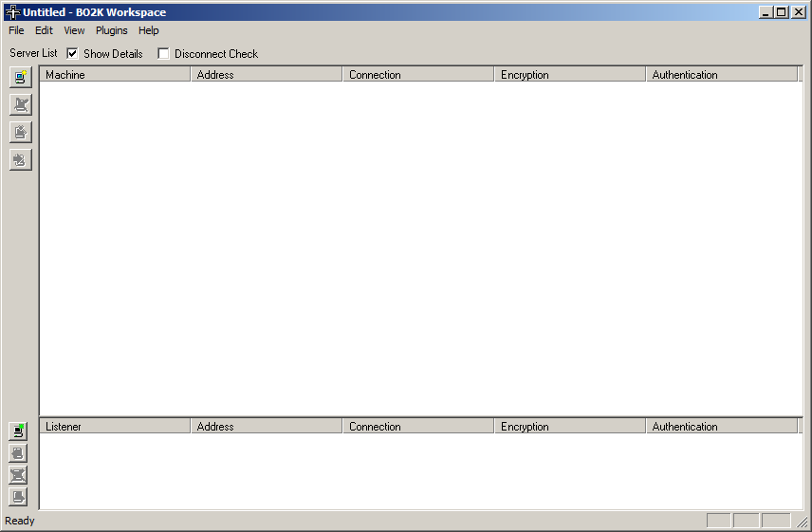This screenshot has height=532, width=812.
Task: Click the new listener icon with green dot
Action: [x=18, y=431]
